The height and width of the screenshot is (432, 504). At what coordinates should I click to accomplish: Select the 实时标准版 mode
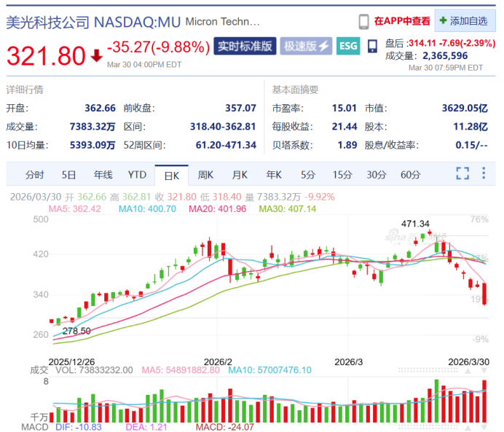(x=245, y=46)
